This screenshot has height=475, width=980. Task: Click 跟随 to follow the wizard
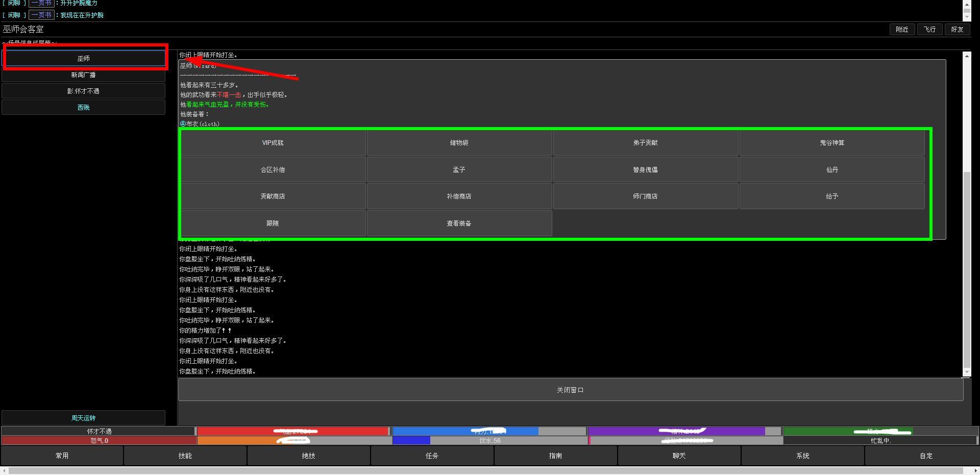[273, 223]
